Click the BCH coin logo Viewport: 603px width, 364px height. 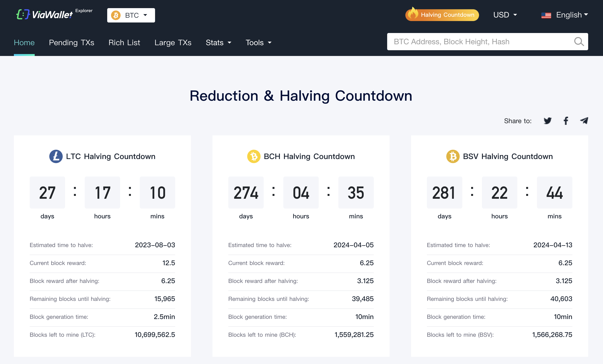[254, 156]
